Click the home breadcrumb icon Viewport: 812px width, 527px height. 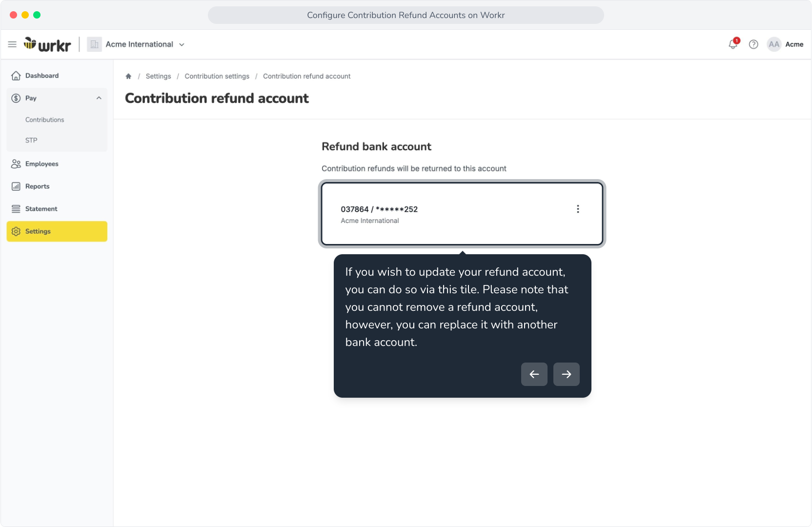(128, 76)
